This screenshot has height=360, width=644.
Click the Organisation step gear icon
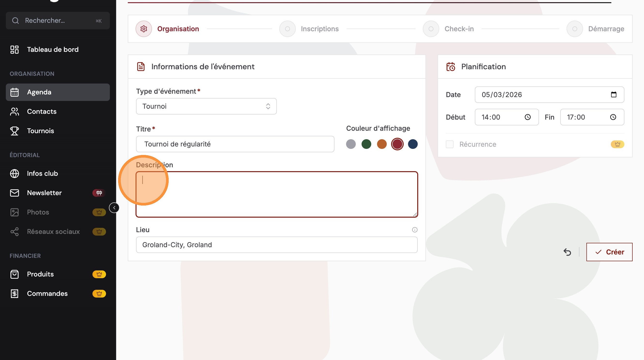coord(144,29)
